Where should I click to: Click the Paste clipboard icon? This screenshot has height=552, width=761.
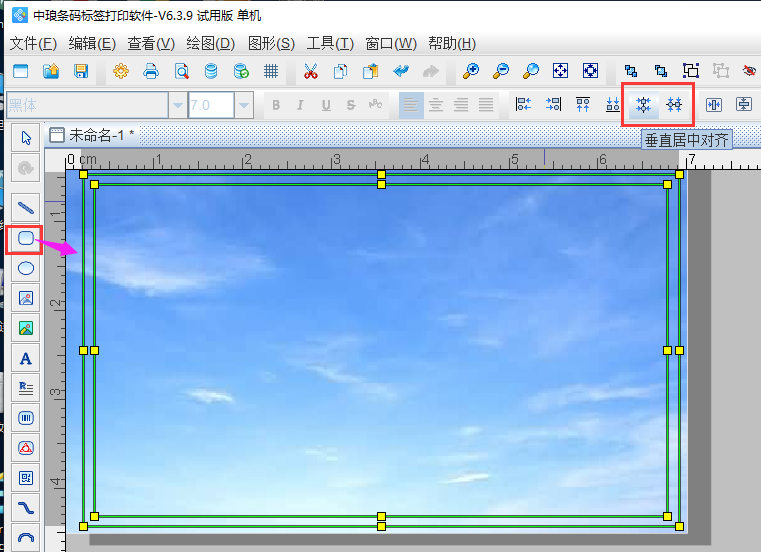(x=371, y=71)
